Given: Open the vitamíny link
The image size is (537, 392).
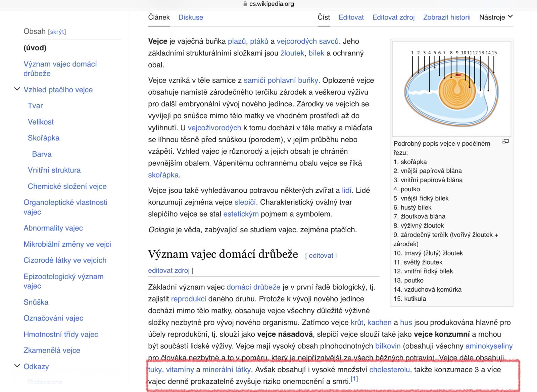Looking at the screenshot, I should (180, 370).
